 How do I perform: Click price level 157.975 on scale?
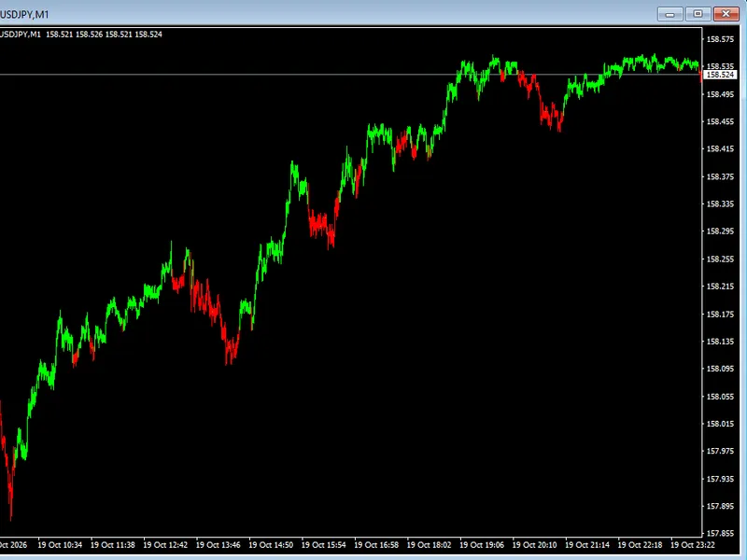[x=720, y=451]
